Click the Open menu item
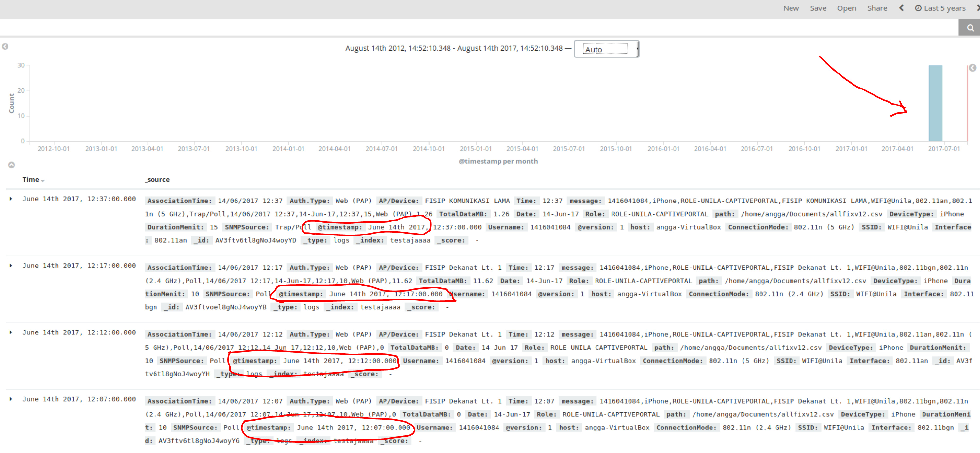This screenshot has height=453, width=980. [x=846, y=8]
